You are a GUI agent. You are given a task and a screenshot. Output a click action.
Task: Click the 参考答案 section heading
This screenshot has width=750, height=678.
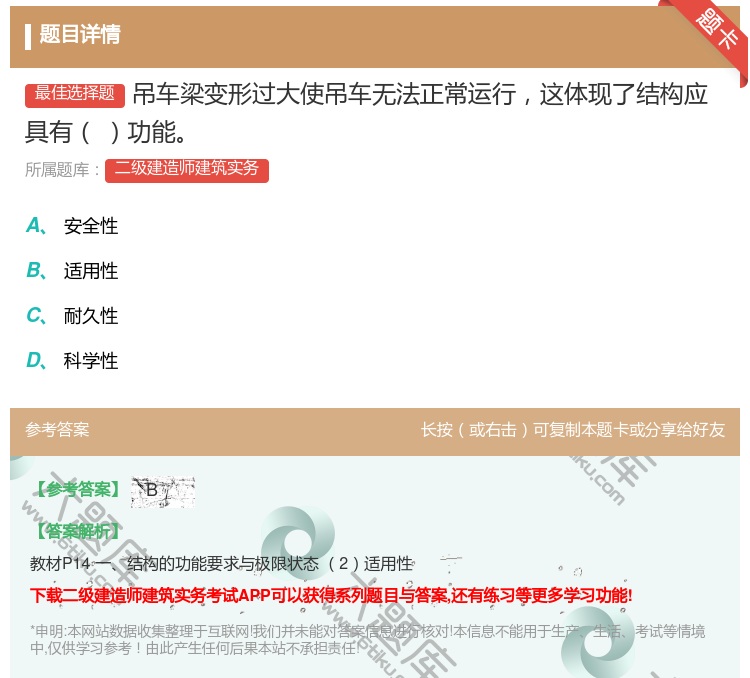57,430
